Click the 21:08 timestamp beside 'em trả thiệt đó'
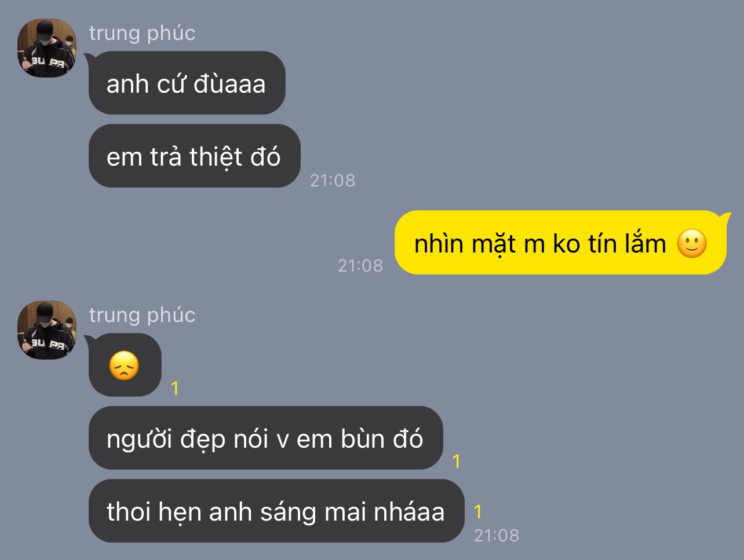The height and width of the screenshot is (560, 744). coord(333,180)
